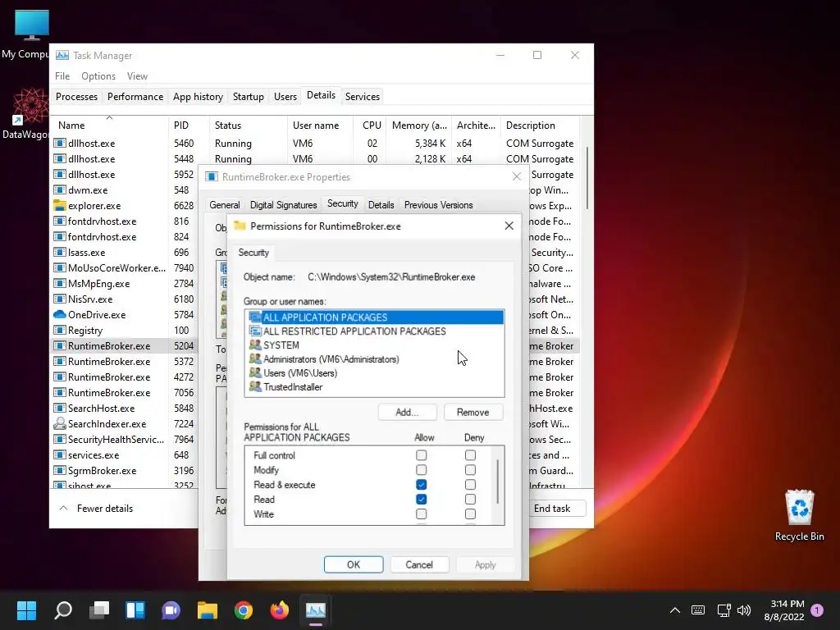Click the network icon in system tray
The image size is (840, 630).
pos(724,609)
